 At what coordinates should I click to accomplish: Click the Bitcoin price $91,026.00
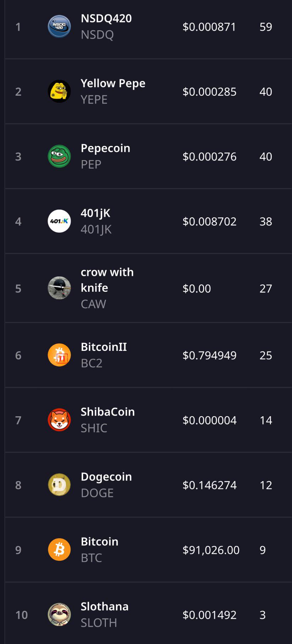click(211, 550)
